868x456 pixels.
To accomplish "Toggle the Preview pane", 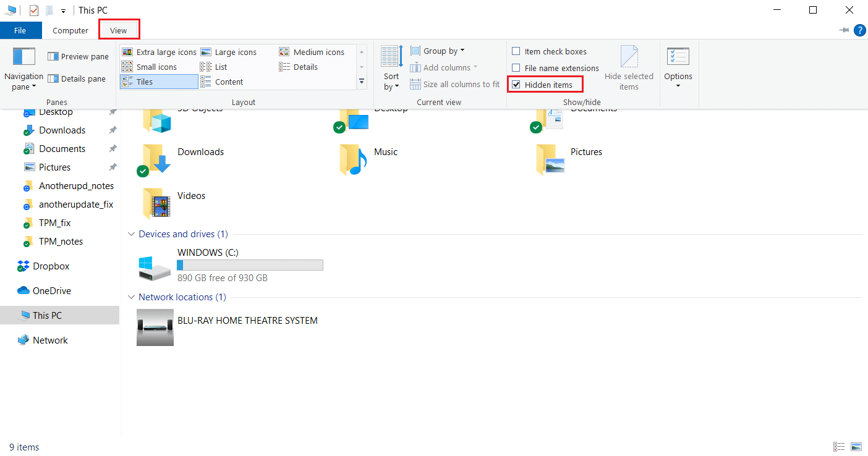I will tap(78, 56).
